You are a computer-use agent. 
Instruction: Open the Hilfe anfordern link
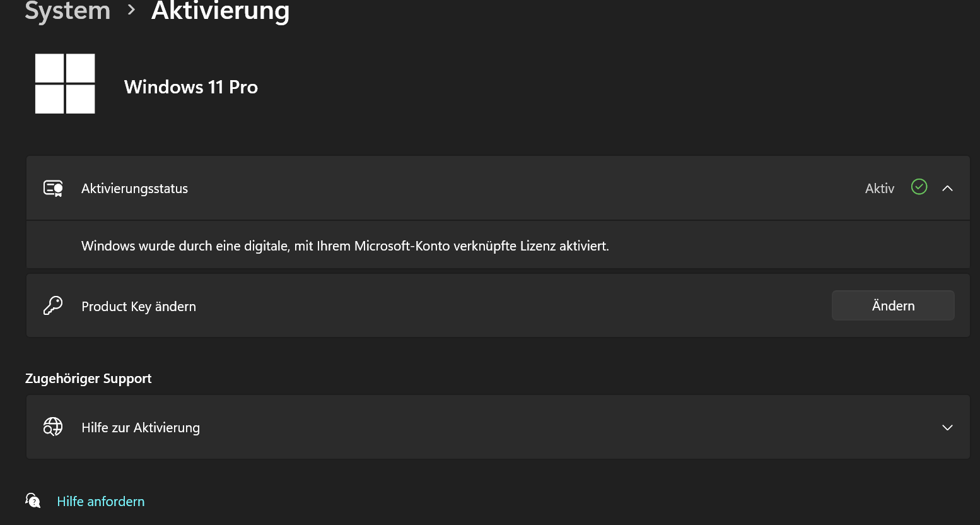(x=101, y=502)
